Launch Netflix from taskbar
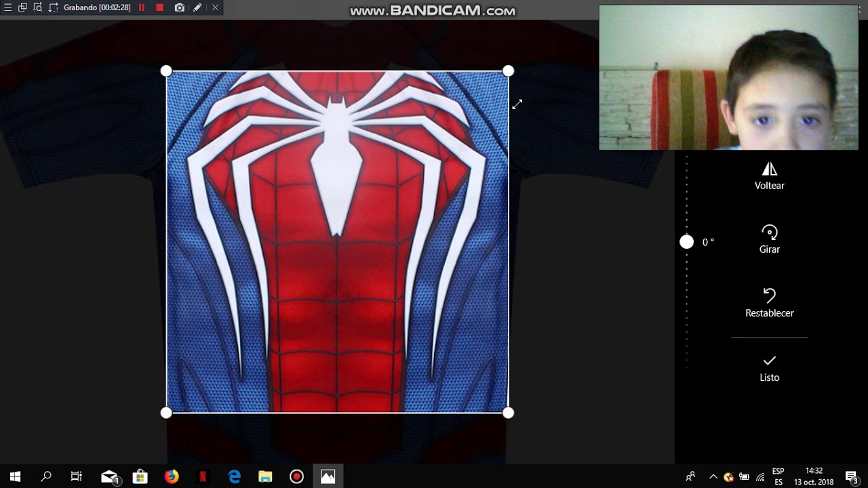 click(x=203, y=476)
